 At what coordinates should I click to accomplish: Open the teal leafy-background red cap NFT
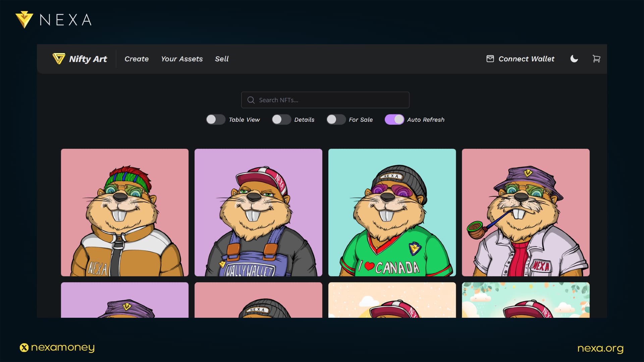(526, 300)
